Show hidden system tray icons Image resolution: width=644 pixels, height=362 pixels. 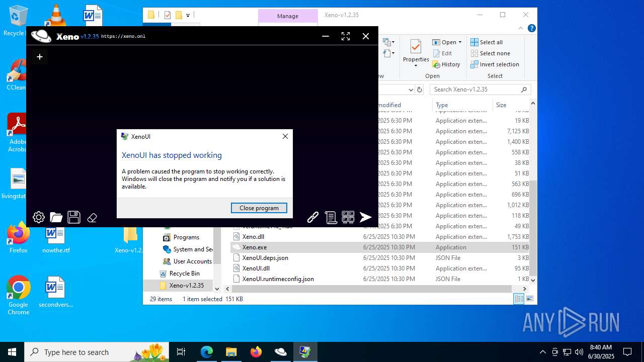[542, 352]
